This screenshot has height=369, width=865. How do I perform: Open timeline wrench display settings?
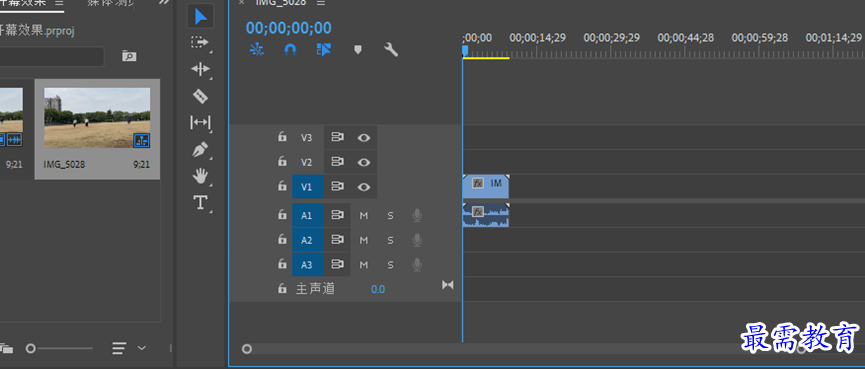pyautogui.click(x=391, y=50)
